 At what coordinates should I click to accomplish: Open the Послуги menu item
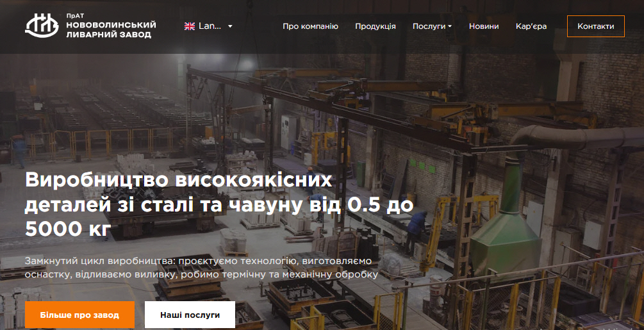click(x=429, y=26)
